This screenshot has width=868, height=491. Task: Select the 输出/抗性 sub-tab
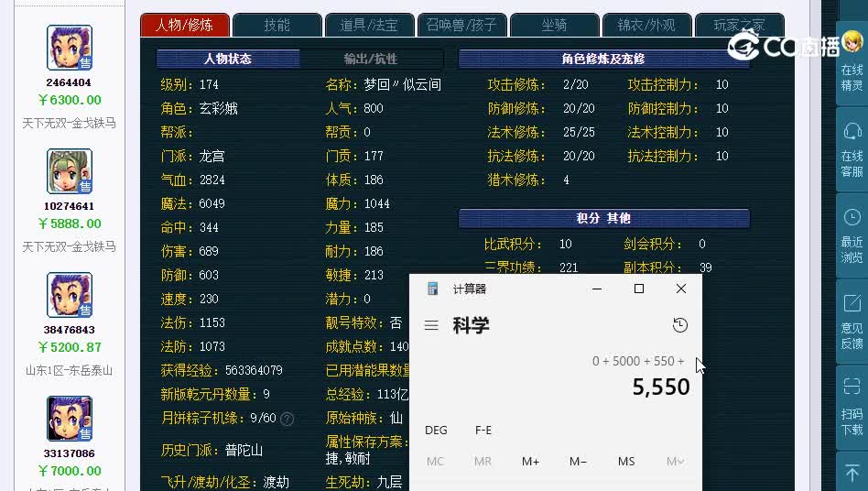click(x=371, y=59)
